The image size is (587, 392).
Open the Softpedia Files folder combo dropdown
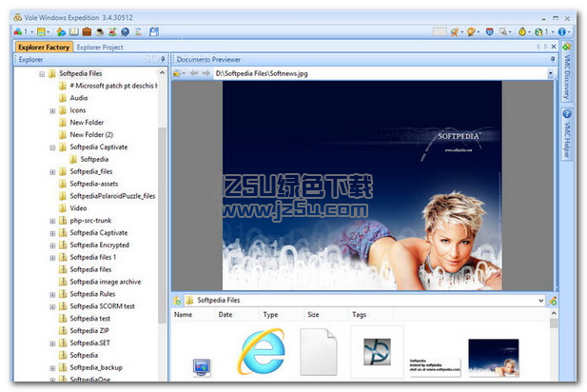tap(541, 301)
